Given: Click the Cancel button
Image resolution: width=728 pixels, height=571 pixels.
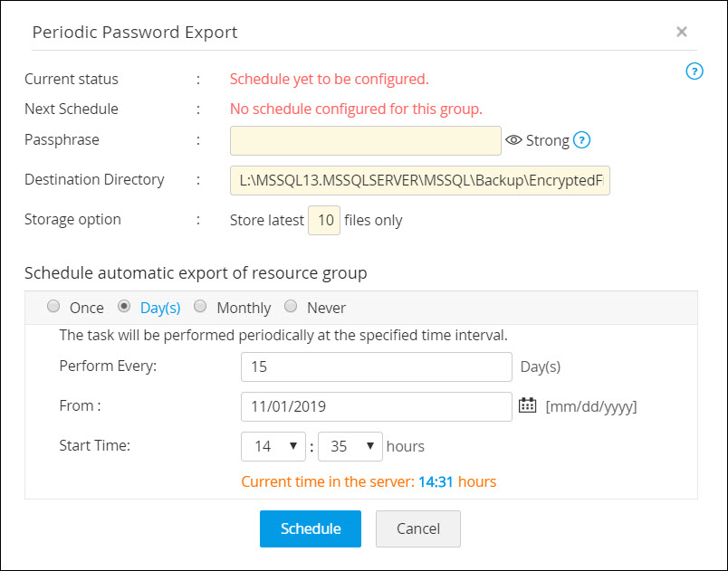Looking at the screenshot, I should [417, 528].
